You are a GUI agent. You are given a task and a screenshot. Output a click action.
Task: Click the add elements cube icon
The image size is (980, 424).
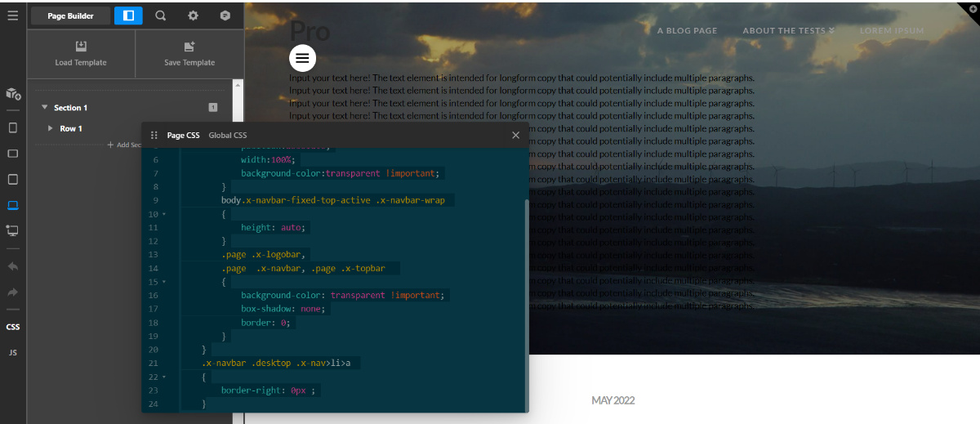12,94
